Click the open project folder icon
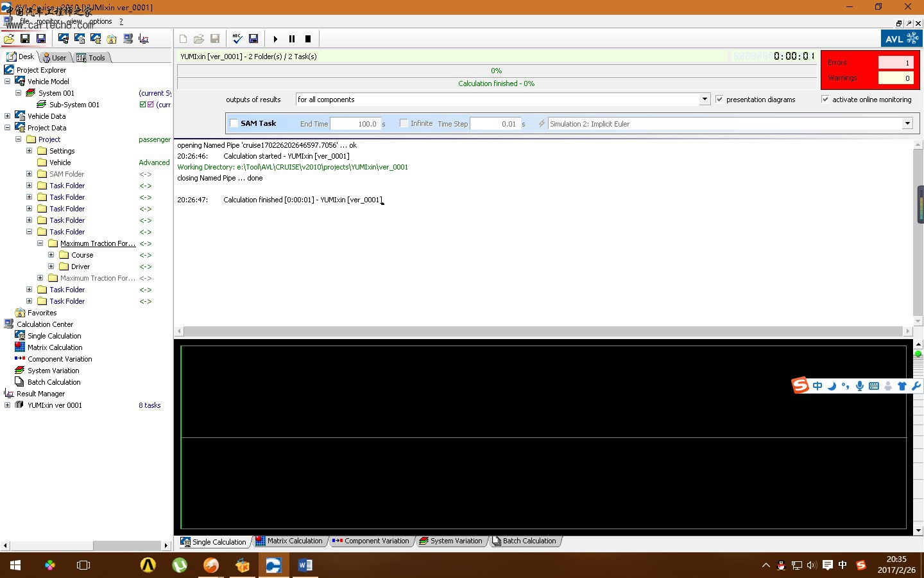Screen dimensions: 924x578 point(9,39)
